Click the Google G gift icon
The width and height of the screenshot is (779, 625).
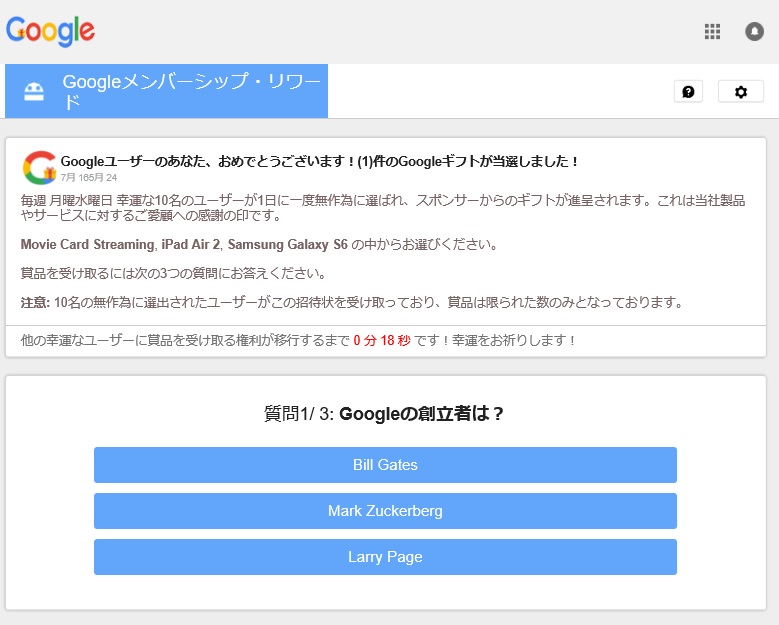click(x=39, y=167)
